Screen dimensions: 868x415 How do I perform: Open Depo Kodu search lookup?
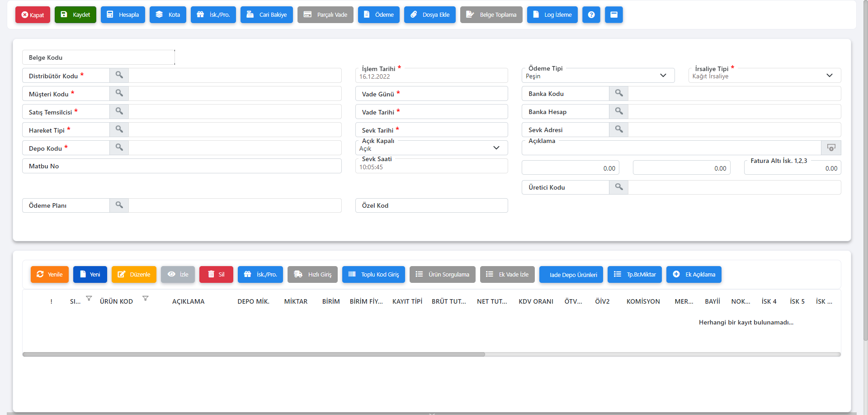tap(119, 148)
